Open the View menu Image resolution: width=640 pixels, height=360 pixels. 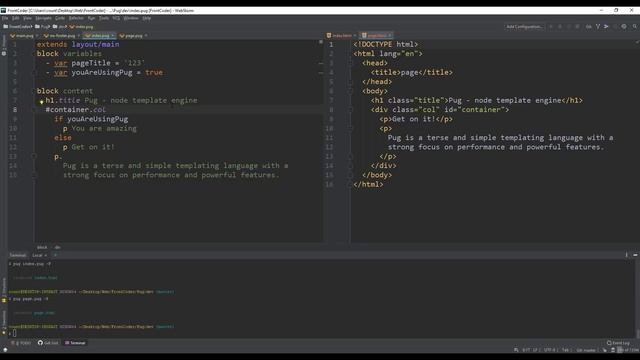(x=27, y=18)
